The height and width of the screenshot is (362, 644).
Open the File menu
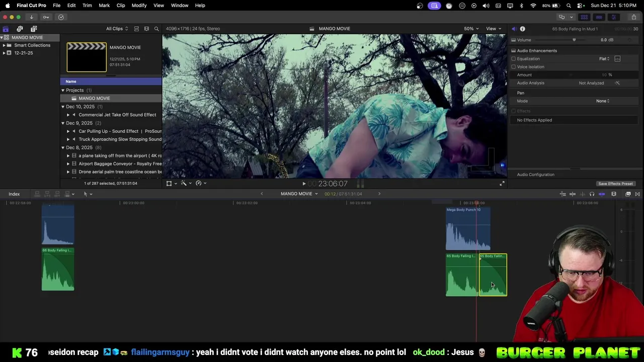click(57, 6)
